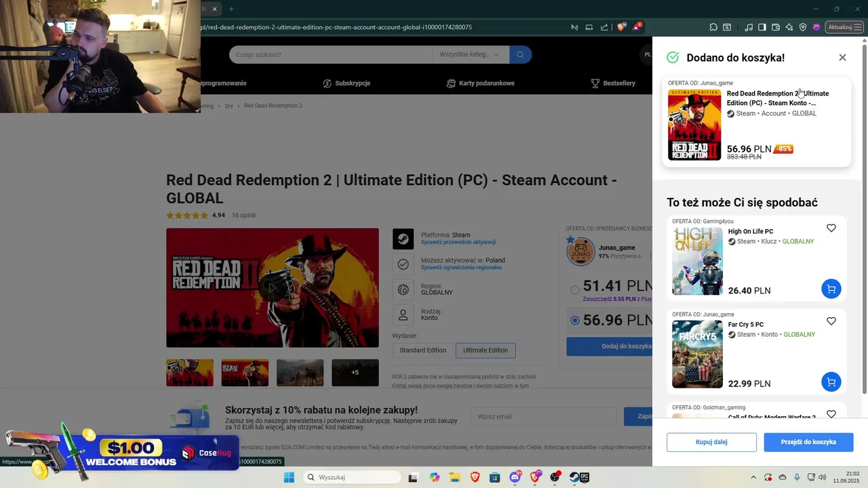The width and height of the screenshot is (868, 488).
Task: Click the Junao_game seller name
Action: click(x=617, y=248)
